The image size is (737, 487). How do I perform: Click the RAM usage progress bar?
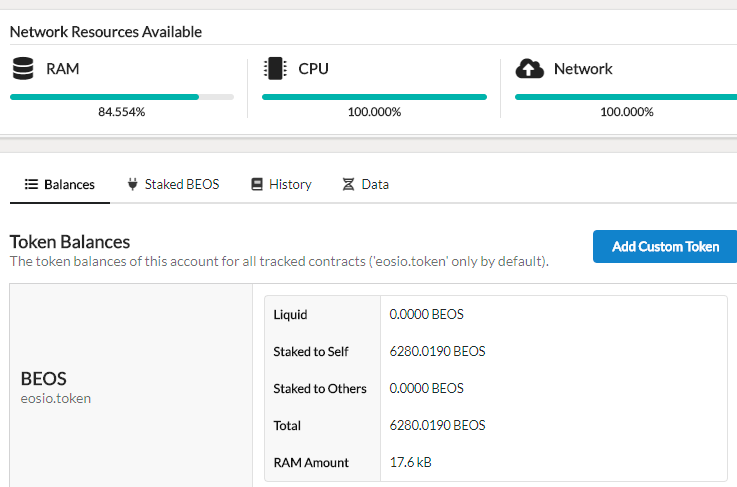(x=121, y=97)
